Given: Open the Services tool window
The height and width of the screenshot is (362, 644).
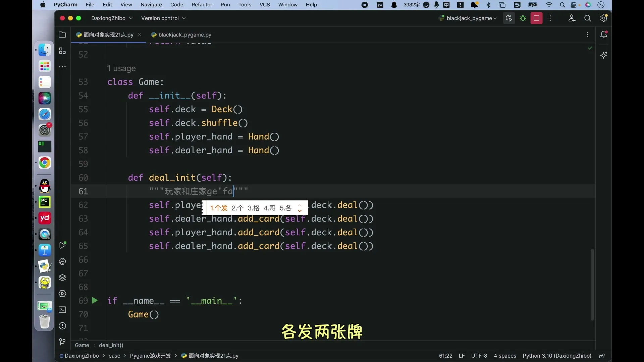Looking at the screenshot, I should 62,294.
